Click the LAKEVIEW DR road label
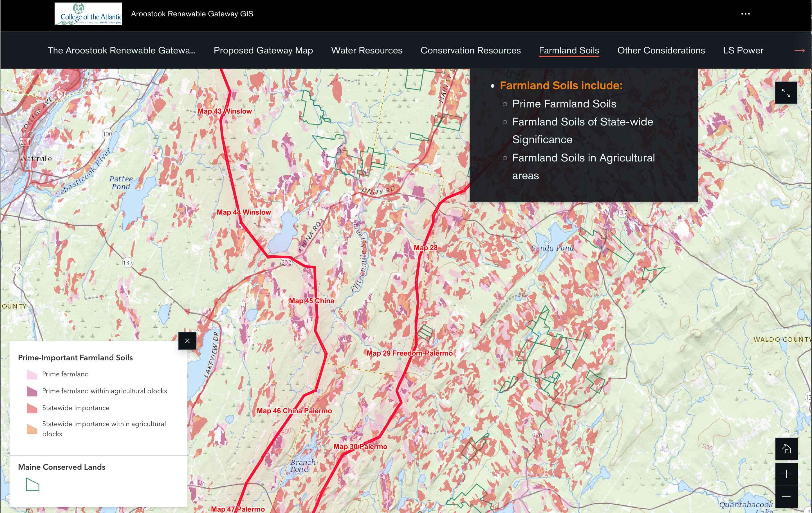 click(x=211, y=354)
